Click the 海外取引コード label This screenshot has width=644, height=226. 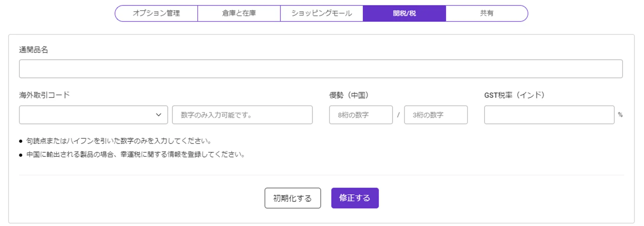[x=44, y=95]
